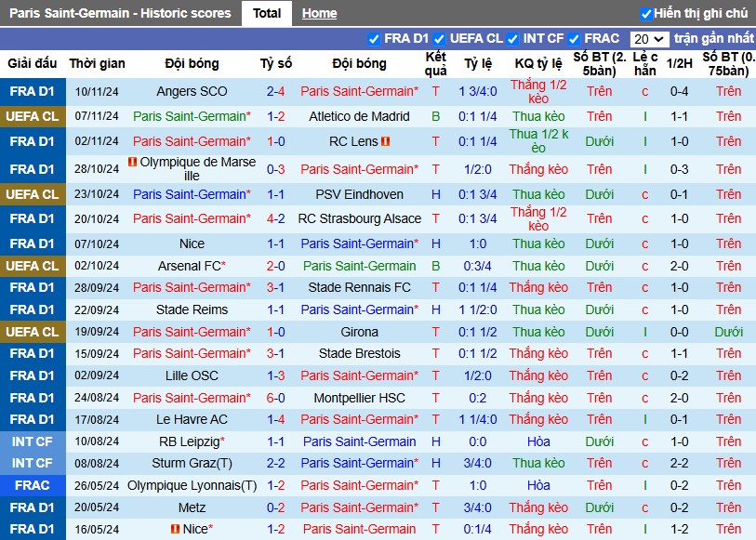Click the 2-4 score for Angers match
This screenshot has height=540, width=756.
(x=276, y=91)
